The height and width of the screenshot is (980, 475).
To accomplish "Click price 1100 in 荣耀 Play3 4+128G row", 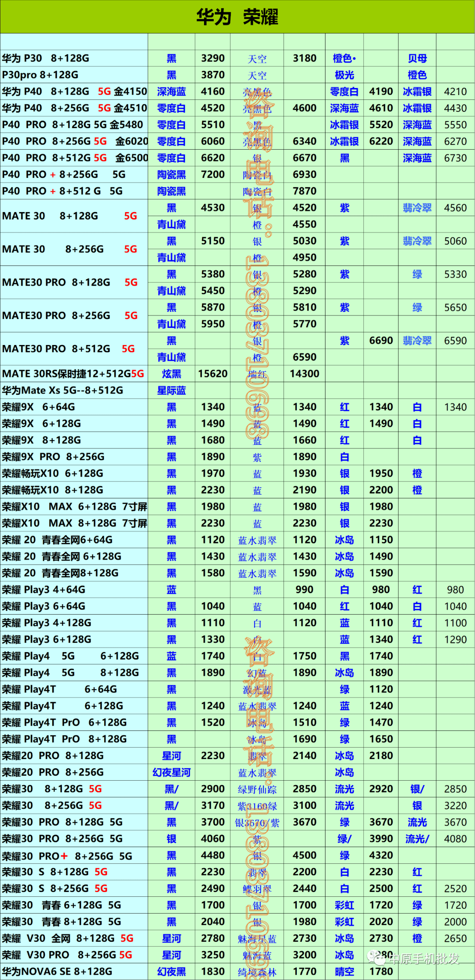I will [455, 623].
